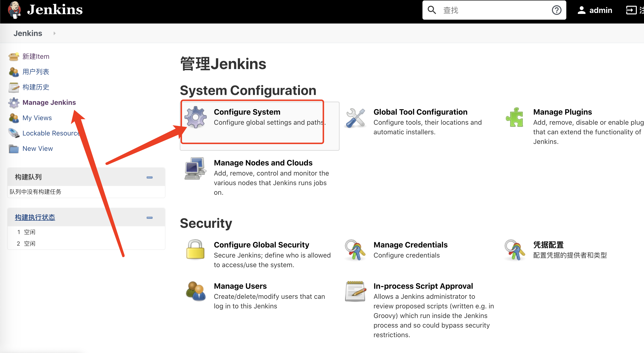Expand the Jenkins breadcrumb arrow menu
This screenshot has width=644, height=353.
[54, 33]
